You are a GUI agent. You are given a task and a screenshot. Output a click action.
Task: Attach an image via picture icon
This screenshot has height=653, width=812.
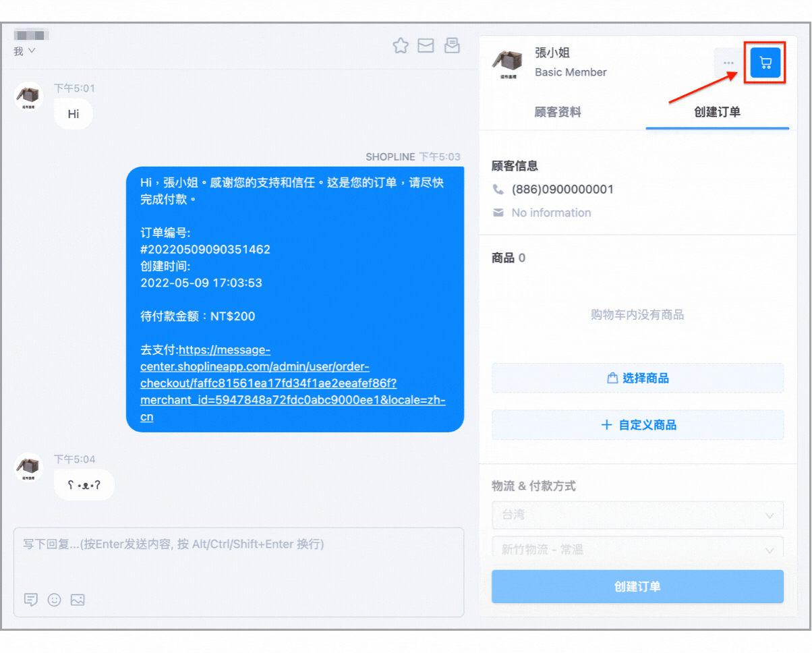78,599
